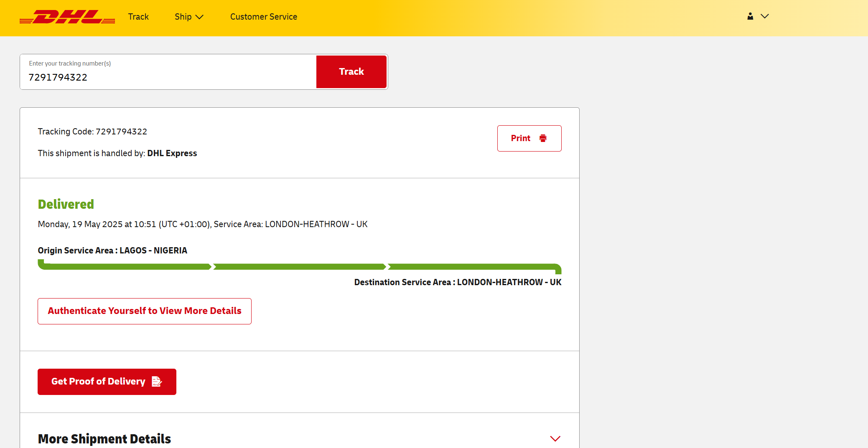868x448 pixels.
Task: Expand the Ship dropdown menu
Action: click(189, 17)
